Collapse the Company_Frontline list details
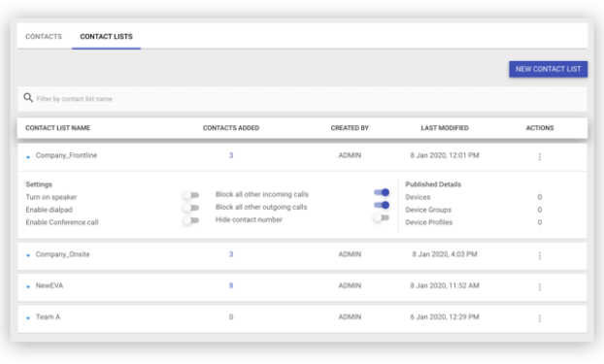 click(x=28, y=157)
